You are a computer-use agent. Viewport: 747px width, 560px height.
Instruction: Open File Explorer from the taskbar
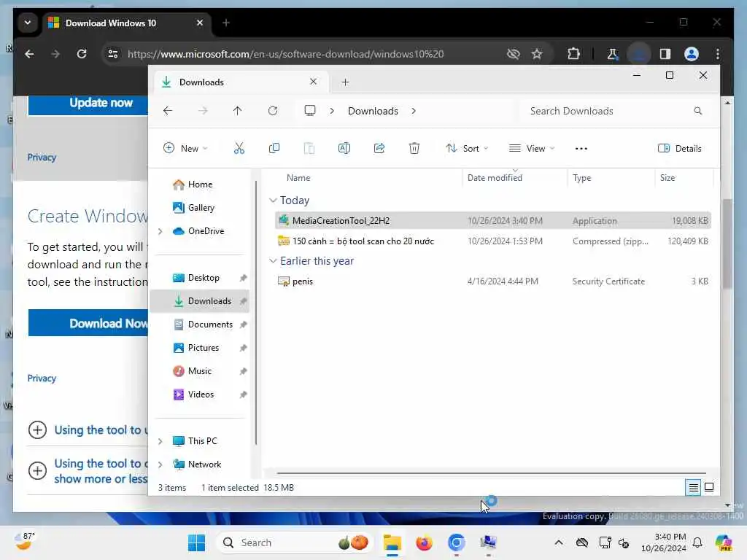click(x=392, y=542)
